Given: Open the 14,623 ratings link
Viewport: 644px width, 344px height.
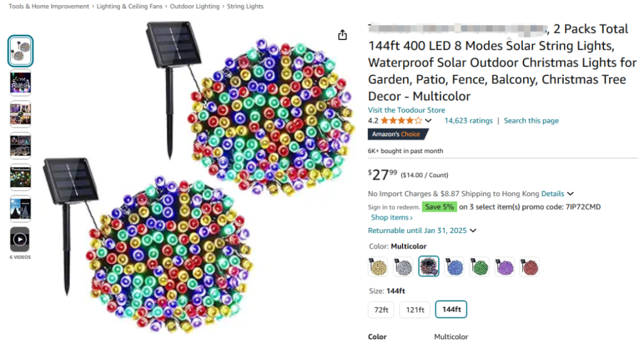Looking at the screenshot, I should pos(468,120).
